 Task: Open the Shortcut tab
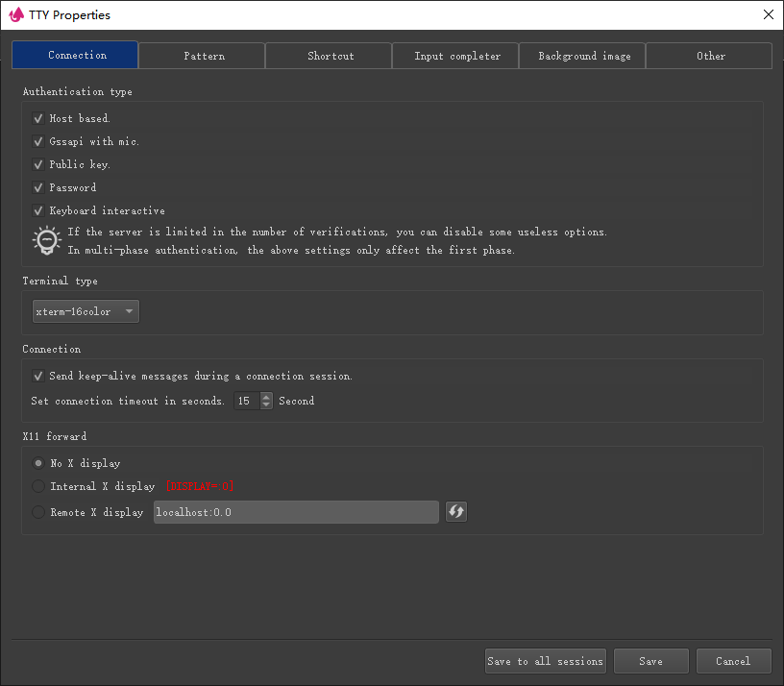click(x=330, y=56)
